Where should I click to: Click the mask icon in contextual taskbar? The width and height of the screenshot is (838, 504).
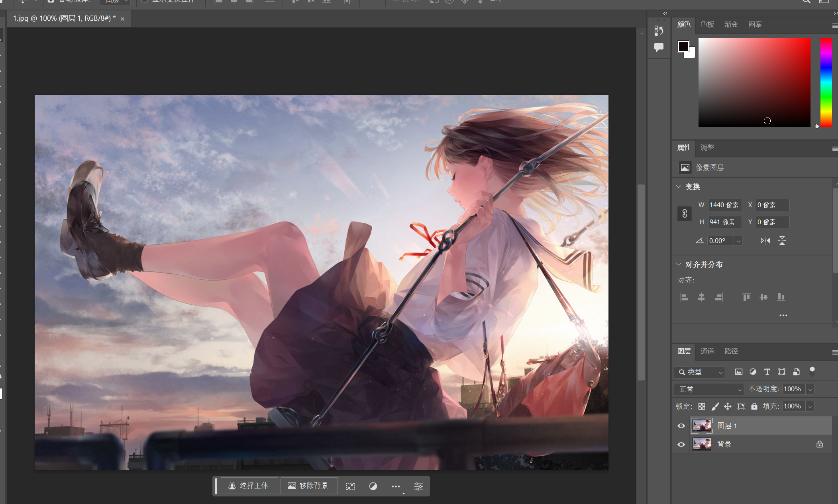373,486
